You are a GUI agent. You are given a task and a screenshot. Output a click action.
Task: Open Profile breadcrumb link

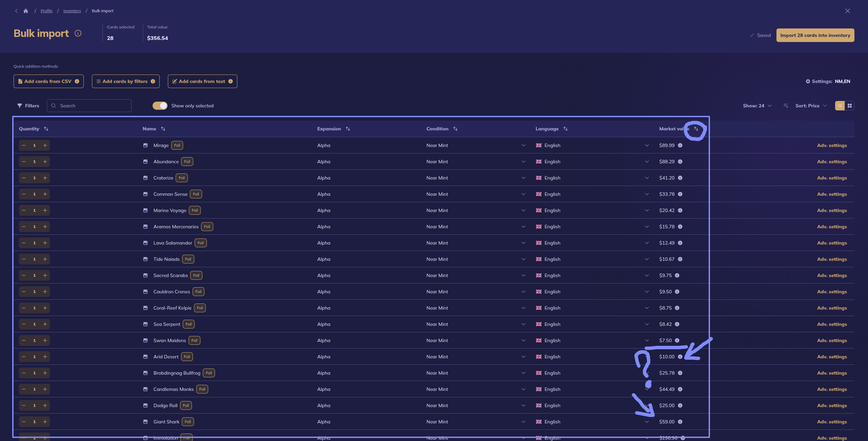point(46,11)
